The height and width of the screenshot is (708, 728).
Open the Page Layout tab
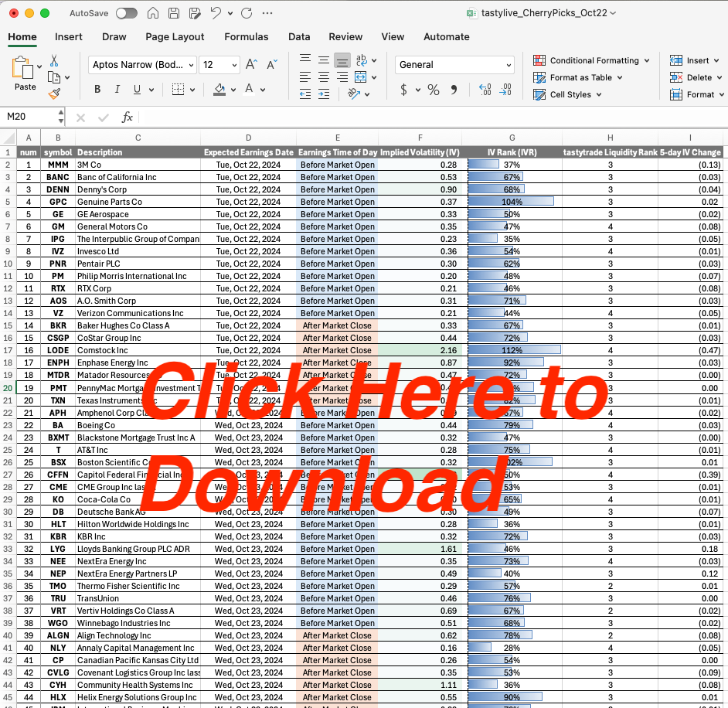click(175, 36)
